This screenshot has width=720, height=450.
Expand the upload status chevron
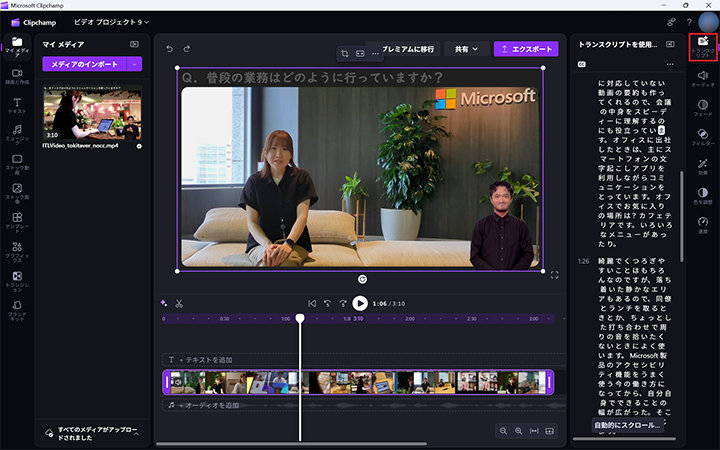[x=136, y=433]
